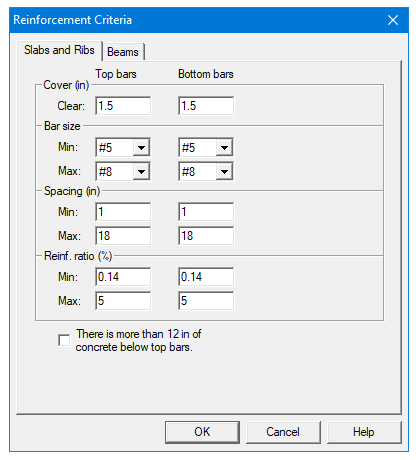This screenshot has width=419, height=460.
Task: Cancel the Reinforcement Criteria dialog
Action: [283, 432]
